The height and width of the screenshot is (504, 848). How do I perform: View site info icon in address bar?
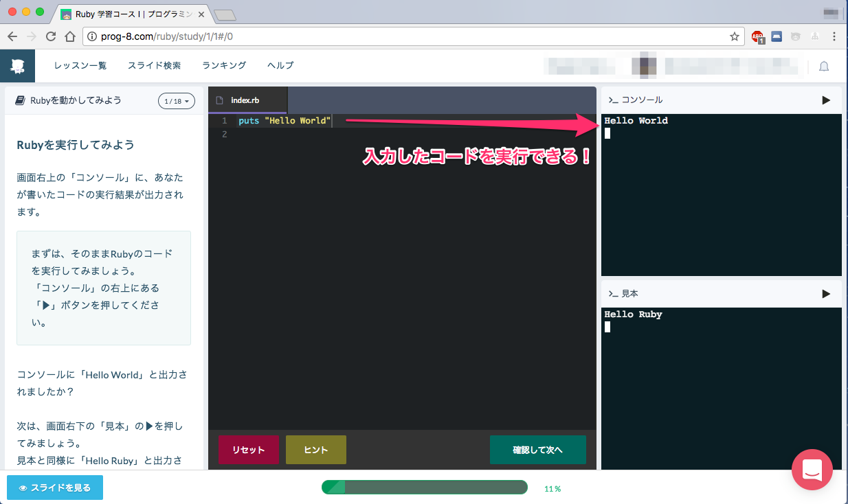93,36
